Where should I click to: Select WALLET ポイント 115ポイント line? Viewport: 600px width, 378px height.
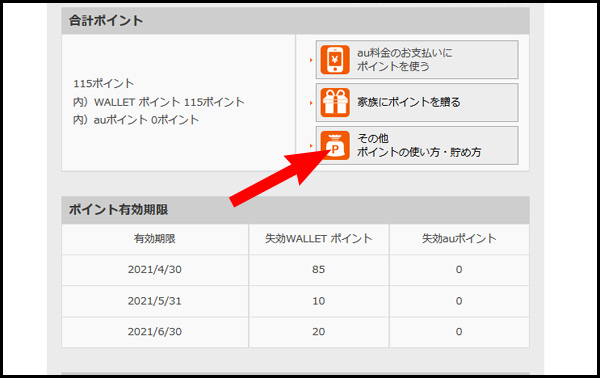pos(158,102)
